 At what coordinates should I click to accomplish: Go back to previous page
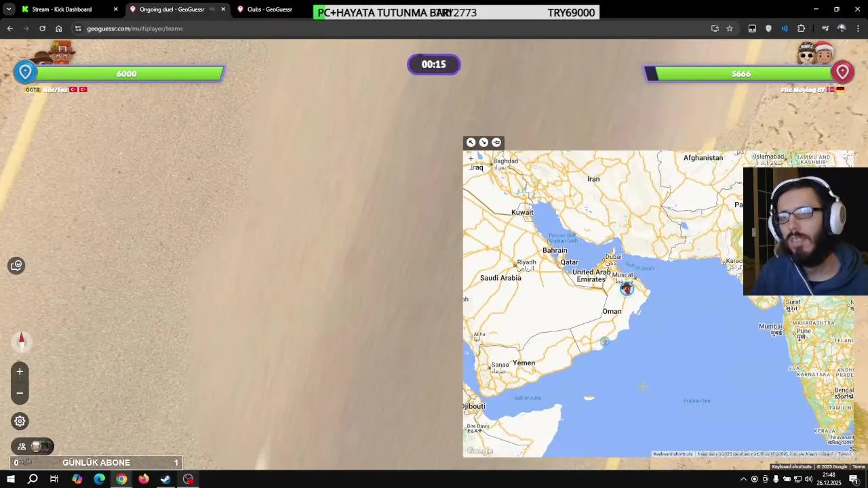pos(9,28)
